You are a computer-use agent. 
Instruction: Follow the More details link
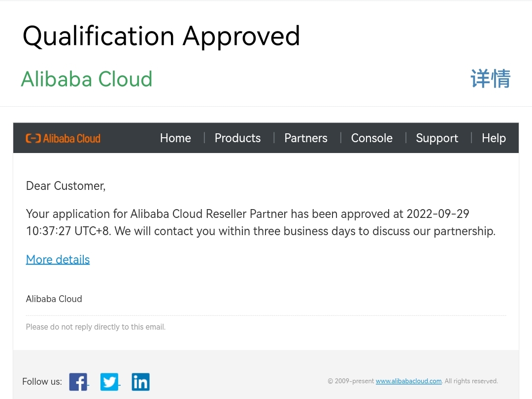(58, 260)
